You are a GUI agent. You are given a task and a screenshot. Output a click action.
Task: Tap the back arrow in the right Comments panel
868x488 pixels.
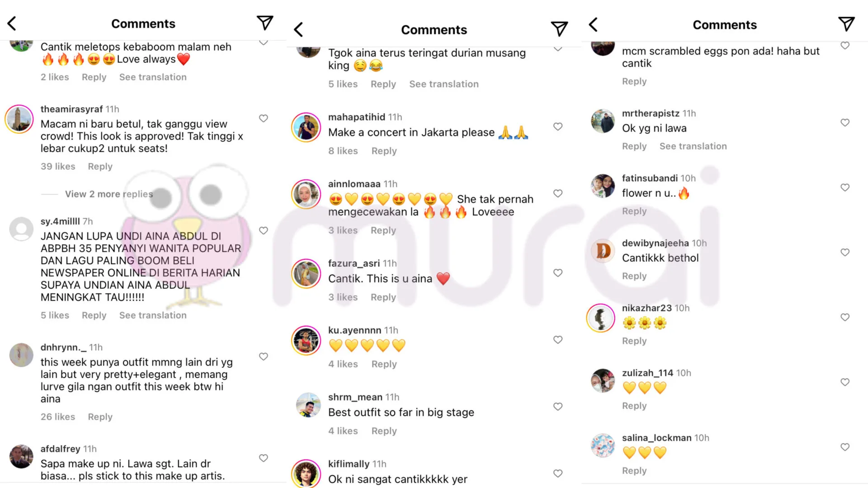pyautogui.click(x=594, y=24)
